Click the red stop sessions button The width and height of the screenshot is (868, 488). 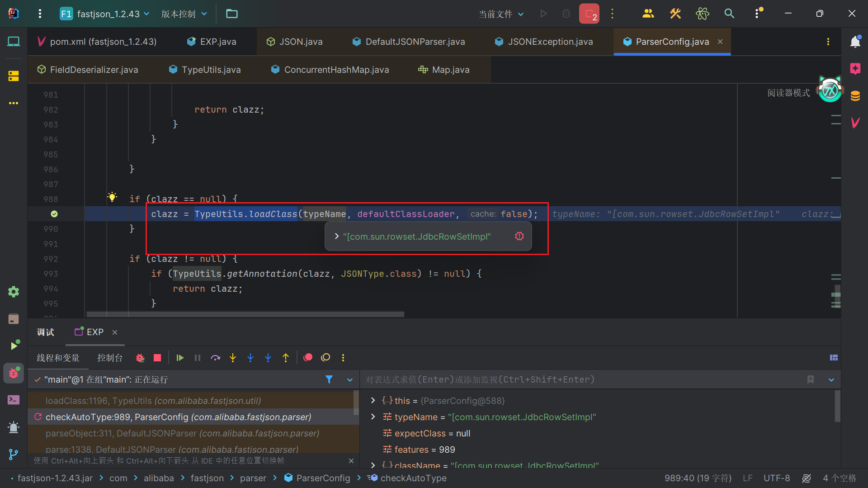589,14
